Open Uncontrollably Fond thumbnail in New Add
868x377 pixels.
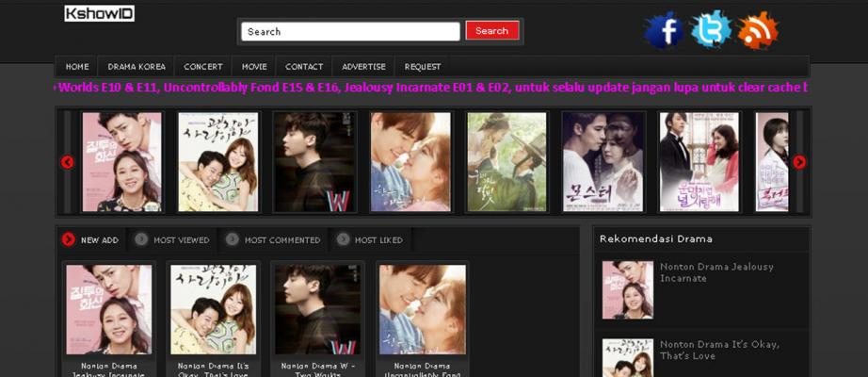click(423, 309)
